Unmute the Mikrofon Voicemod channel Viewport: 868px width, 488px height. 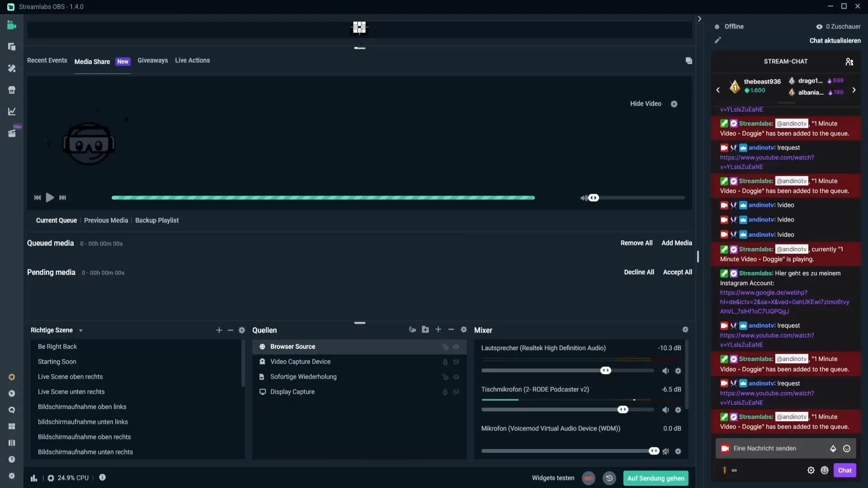[665, 451]
